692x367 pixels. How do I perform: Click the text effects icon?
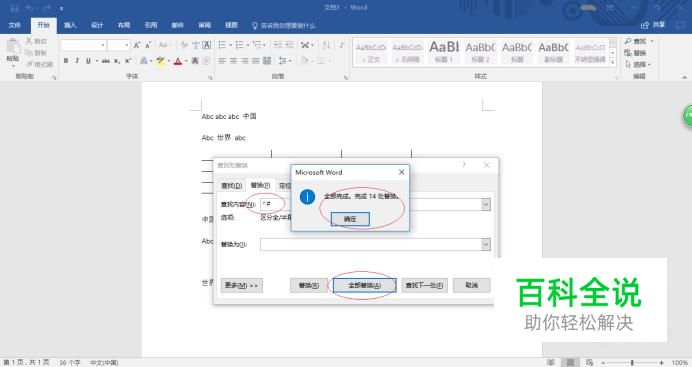[143, 61]
